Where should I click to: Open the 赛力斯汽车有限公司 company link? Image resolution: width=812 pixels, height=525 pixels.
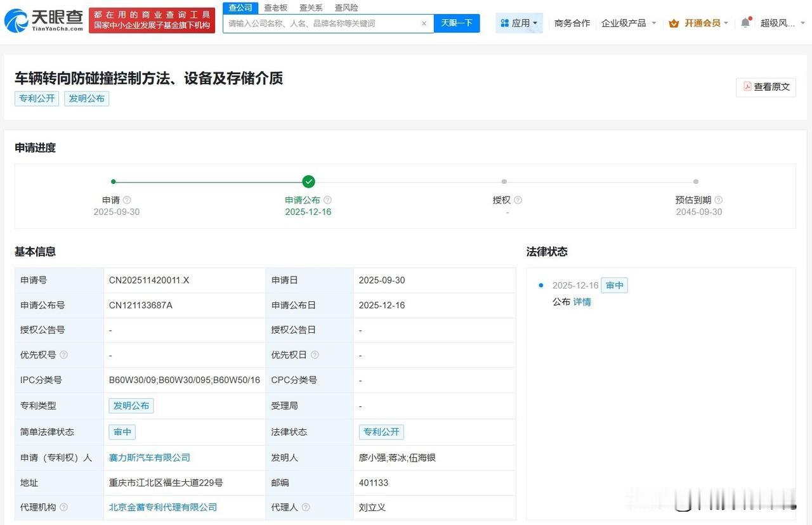point(149,457)
